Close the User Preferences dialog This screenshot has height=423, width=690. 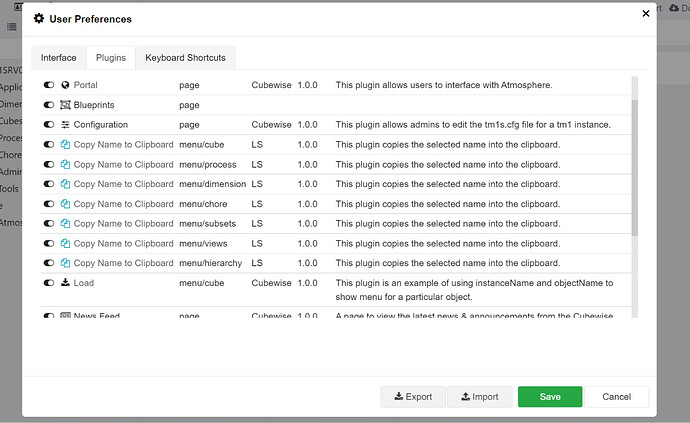tap(643, 15)
